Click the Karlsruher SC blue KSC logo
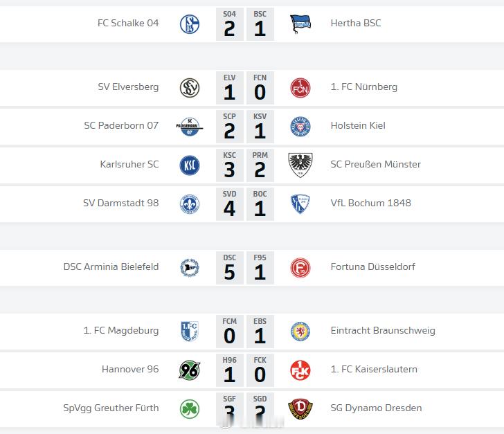Image resolution: width=504 pixels, height=434 pixels. coord(190,165)
